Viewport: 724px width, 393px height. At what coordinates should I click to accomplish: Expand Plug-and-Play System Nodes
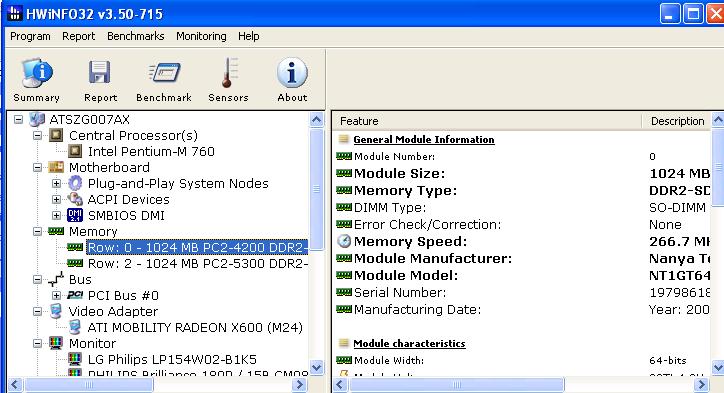pos(56,183)
